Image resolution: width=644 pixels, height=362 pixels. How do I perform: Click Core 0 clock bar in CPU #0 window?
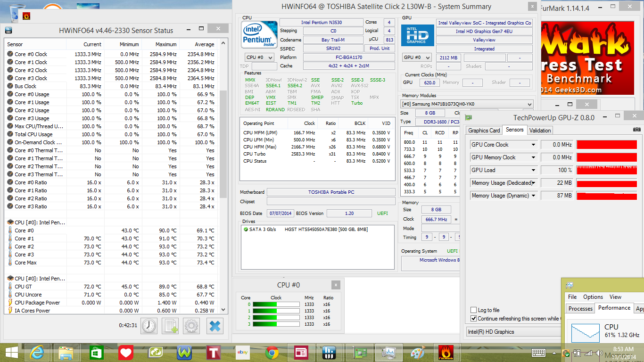[x=276, y=304]
